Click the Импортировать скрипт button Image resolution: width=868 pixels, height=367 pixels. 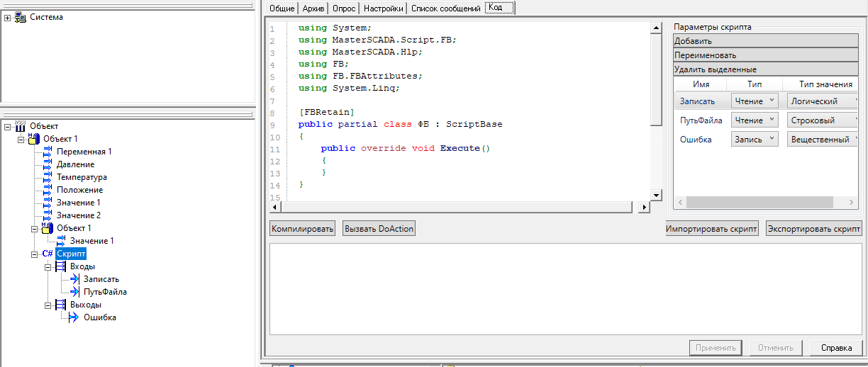click(x=712, y=229)
